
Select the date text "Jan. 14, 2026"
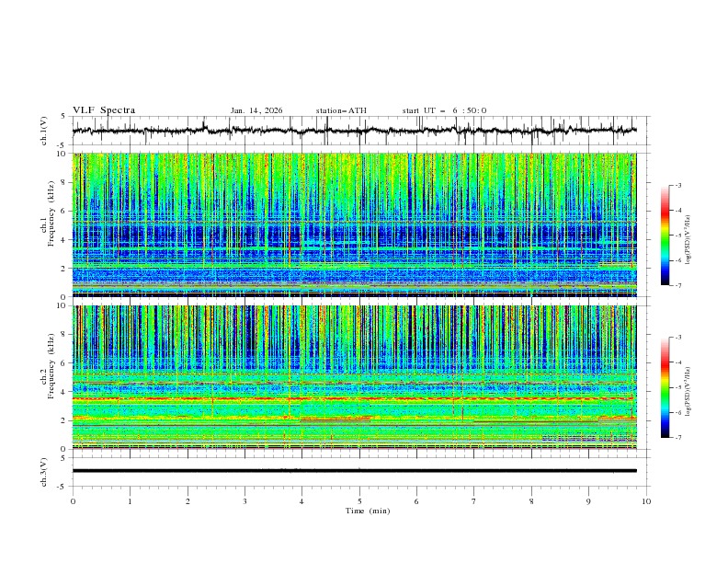coord(256,110)
